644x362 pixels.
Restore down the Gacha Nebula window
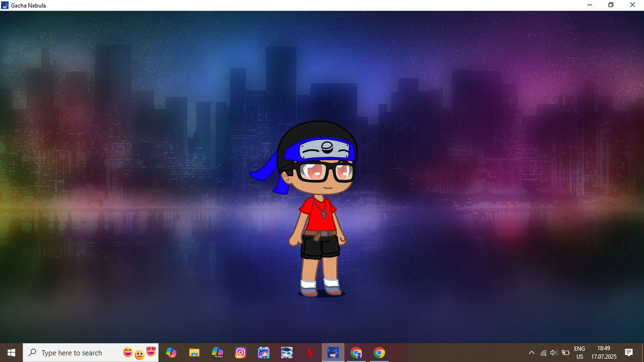611,5
